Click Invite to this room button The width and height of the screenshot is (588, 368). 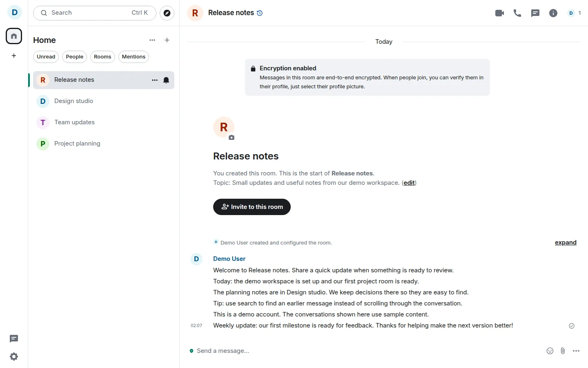click(252, 207)
